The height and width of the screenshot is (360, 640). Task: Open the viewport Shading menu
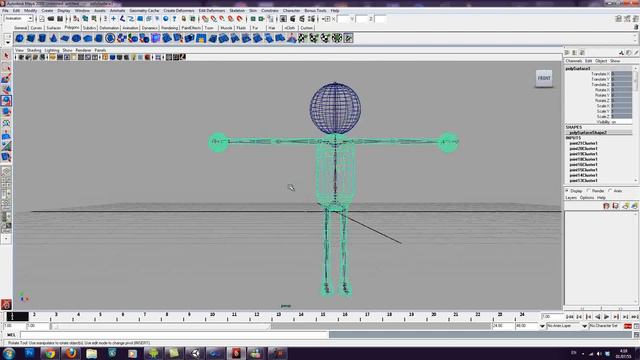[x=34, y=50]
